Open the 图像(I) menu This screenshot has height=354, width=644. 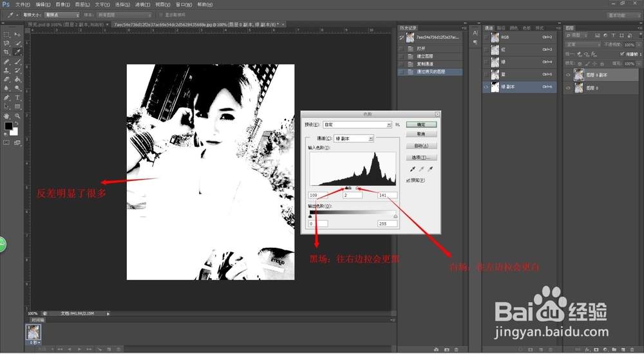[x=62, y=5]
